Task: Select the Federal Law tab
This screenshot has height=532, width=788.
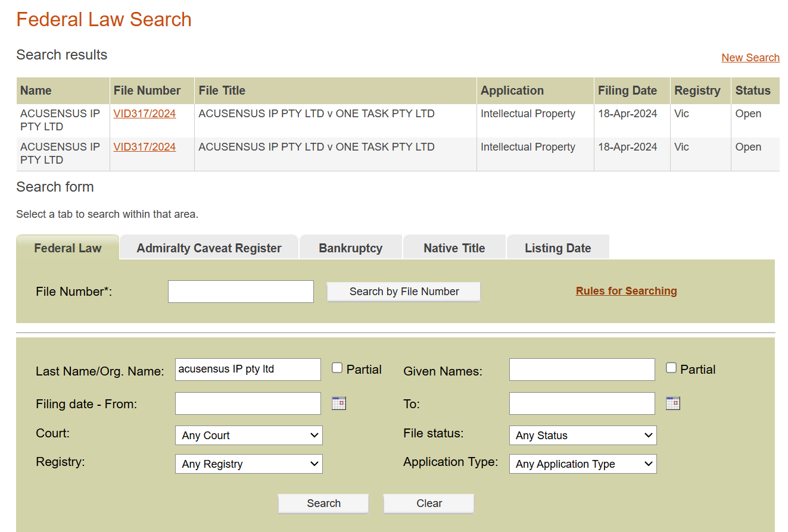Action: tap(68, 248)
